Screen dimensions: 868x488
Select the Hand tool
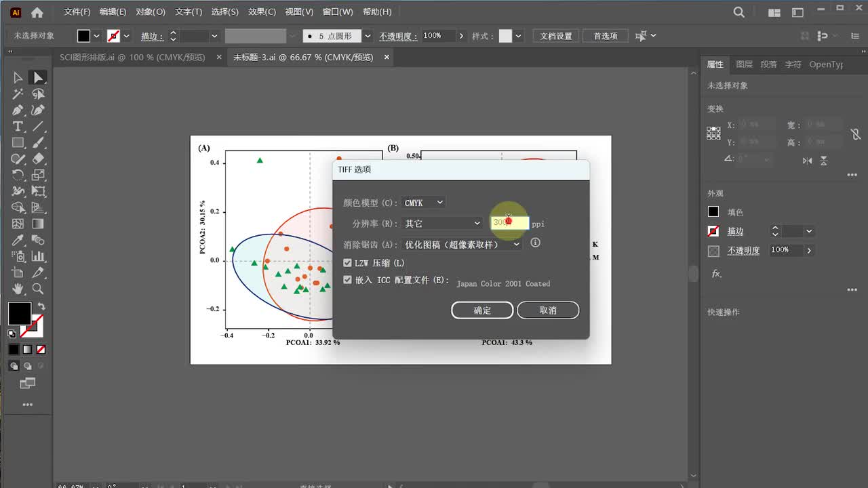[x=18, y=289]
